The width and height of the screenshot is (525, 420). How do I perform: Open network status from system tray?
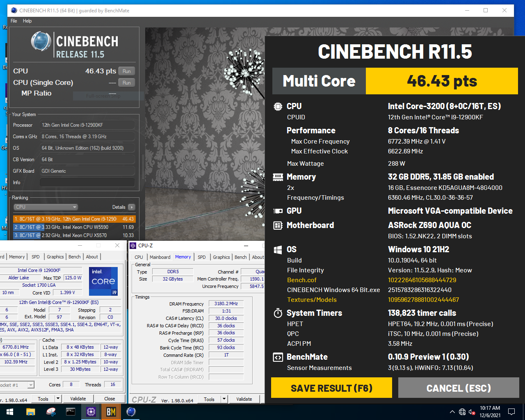coord(462,412)
